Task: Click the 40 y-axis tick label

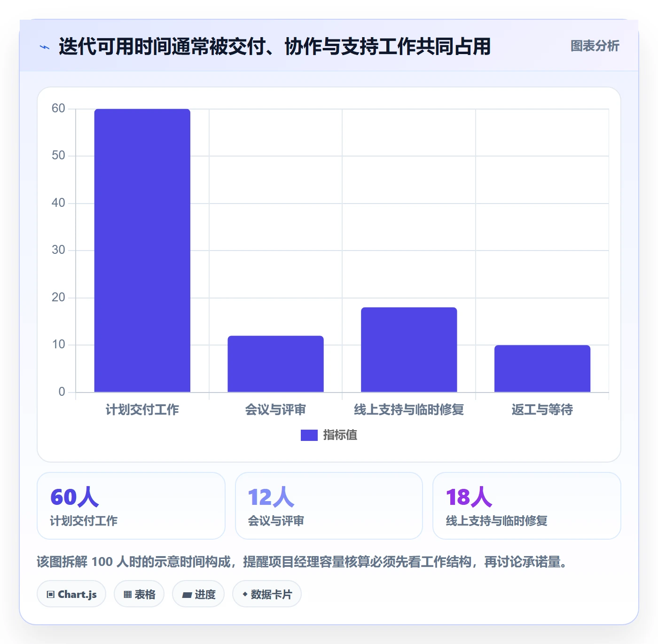Action: click(x=58, y=203)
